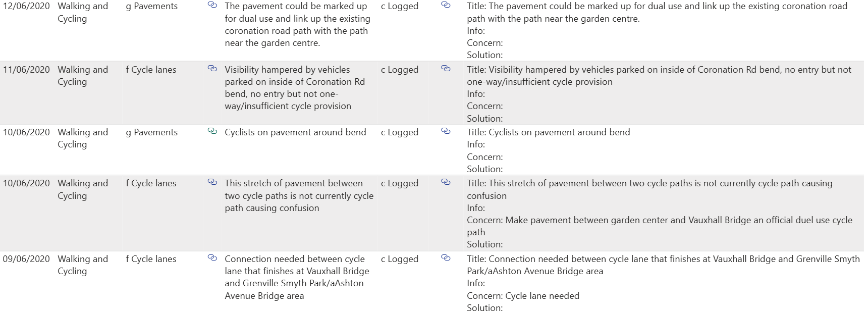Click link icon before 'Cyclists on pavement around bend' summary

point(212,131)
